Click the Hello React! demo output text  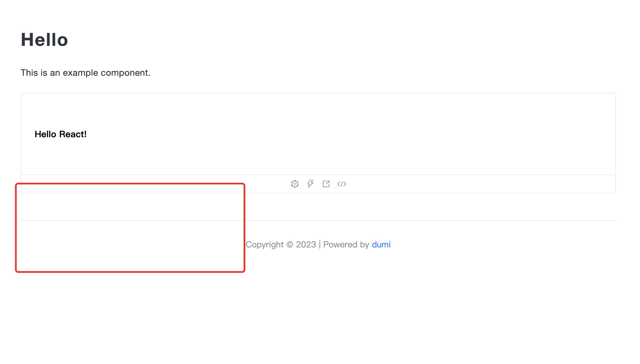tap(61, 134)
